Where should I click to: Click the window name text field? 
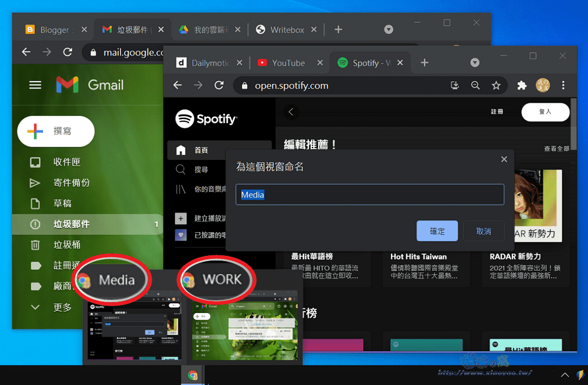click(370, 194)
